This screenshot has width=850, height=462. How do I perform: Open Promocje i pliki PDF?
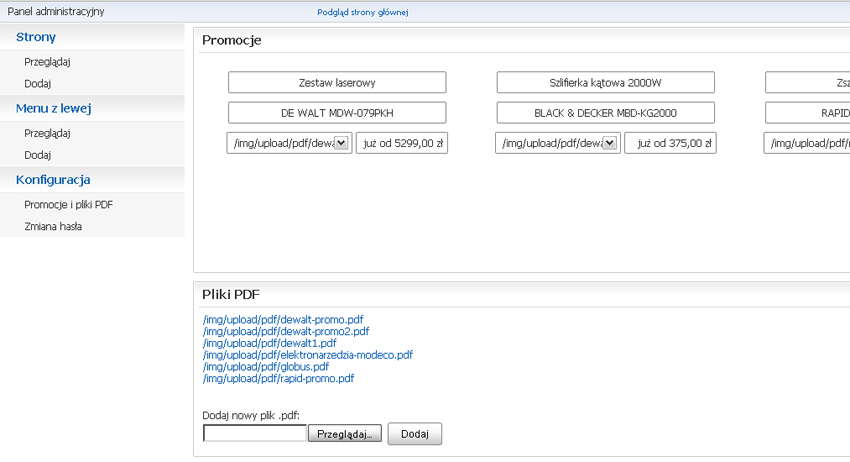coord(68,204)
